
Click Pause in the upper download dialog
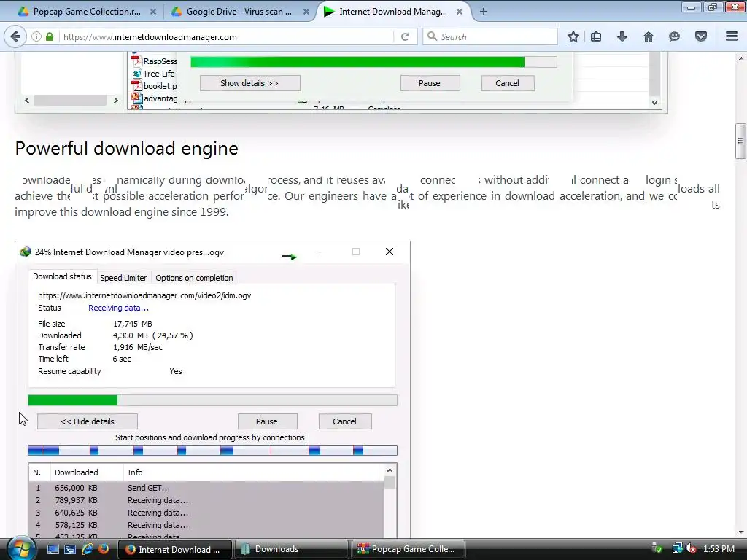pos(430,83)
